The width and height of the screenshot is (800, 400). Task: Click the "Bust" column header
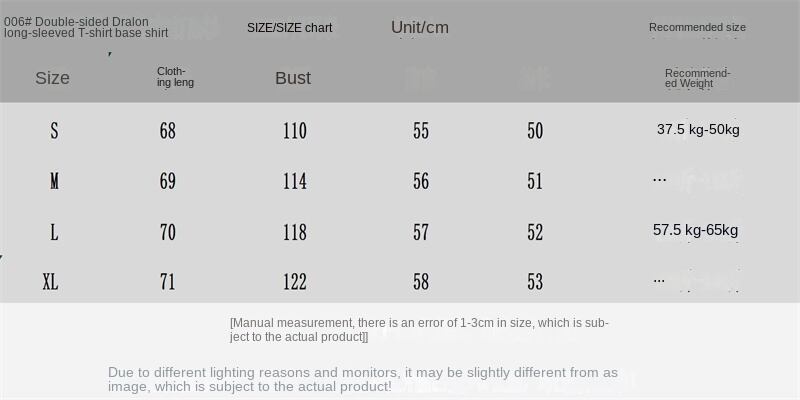coord(293,78)
